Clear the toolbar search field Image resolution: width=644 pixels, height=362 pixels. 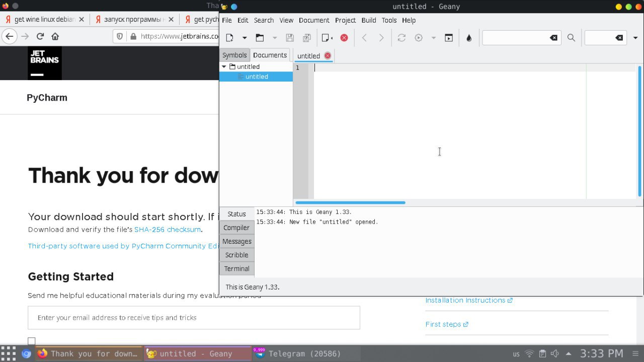[553, 38]
